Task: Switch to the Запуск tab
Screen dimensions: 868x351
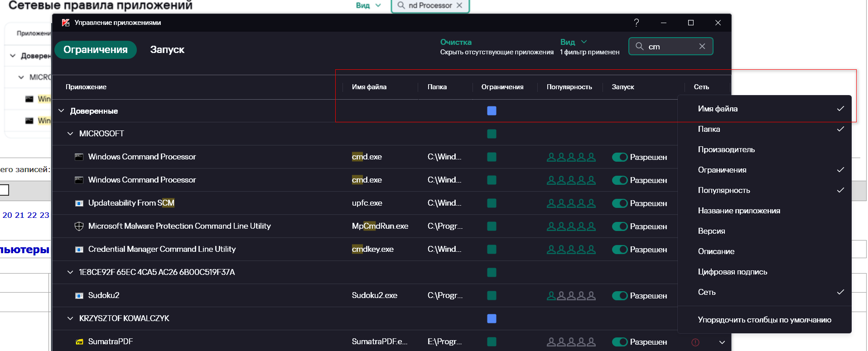Action: click(x=167, y=50)
